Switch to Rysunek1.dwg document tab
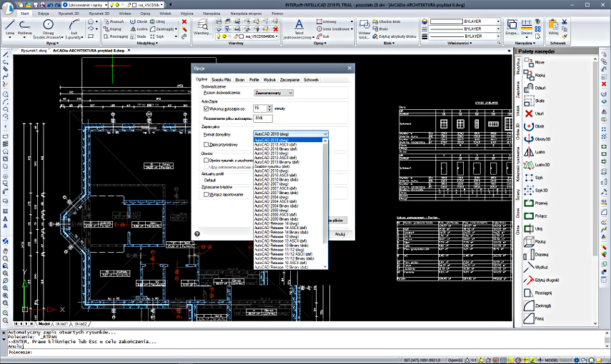The height and width of the screenshot is (364, 611). pos(34,50)
